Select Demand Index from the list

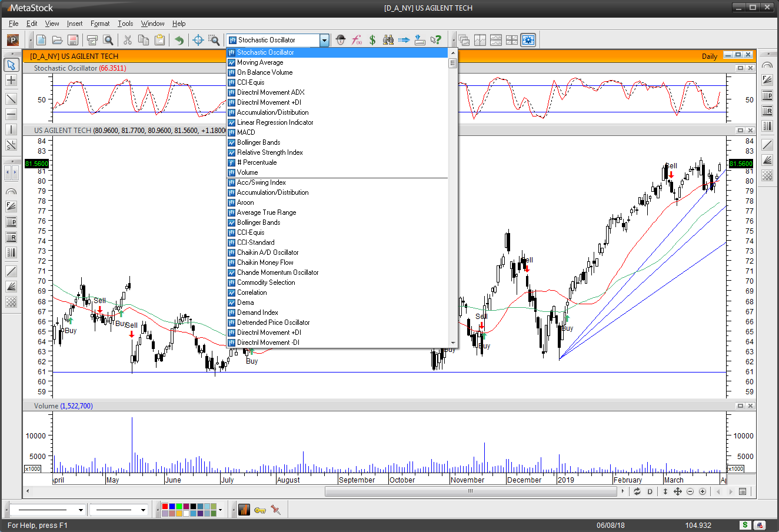[x=337, y=312]
